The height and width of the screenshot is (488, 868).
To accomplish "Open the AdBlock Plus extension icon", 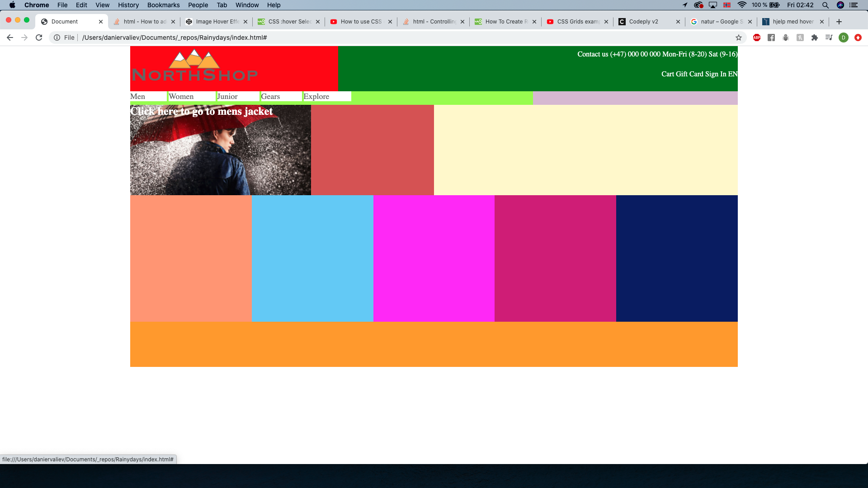I will [x=757, y=38].
